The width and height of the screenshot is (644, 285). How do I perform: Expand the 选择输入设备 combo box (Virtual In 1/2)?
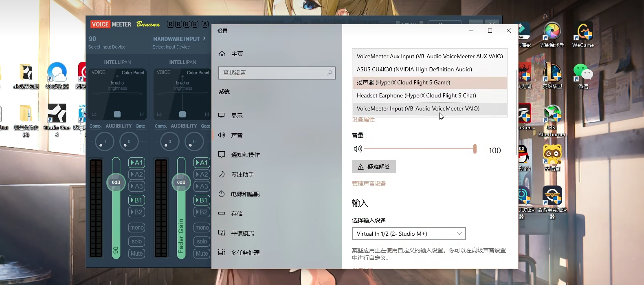pyautogui.click(x=409, y=234)
